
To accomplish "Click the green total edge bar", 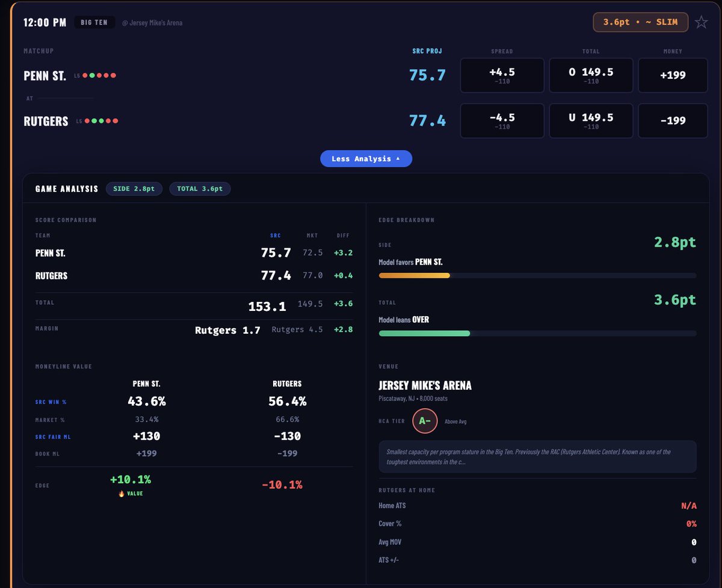I will 424,333.
